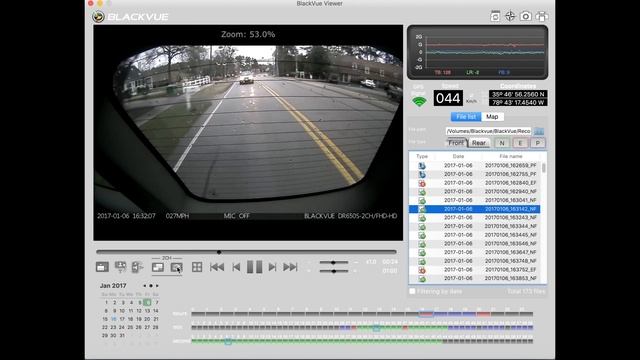This screenshot has width=640, height=360.
Task: Click the speed display 044
Action: (448, 98)
